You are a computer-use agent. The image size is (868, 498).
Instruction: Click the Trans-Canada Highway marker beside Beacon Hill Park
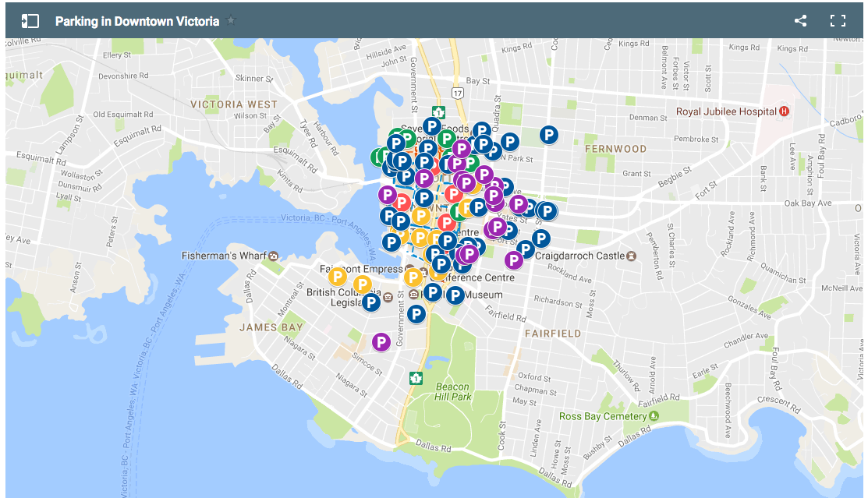pyautogui.click(x=416, y=379)
